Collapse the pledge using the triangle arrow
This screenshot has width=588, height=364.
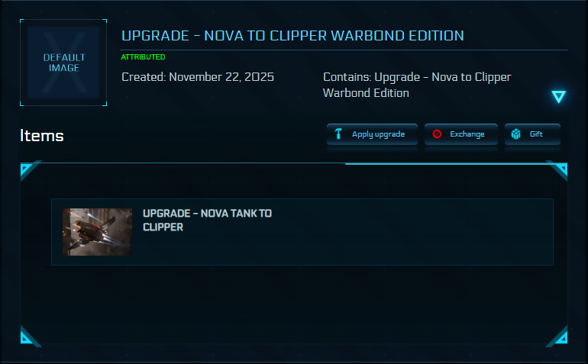(x=559, y=96)
